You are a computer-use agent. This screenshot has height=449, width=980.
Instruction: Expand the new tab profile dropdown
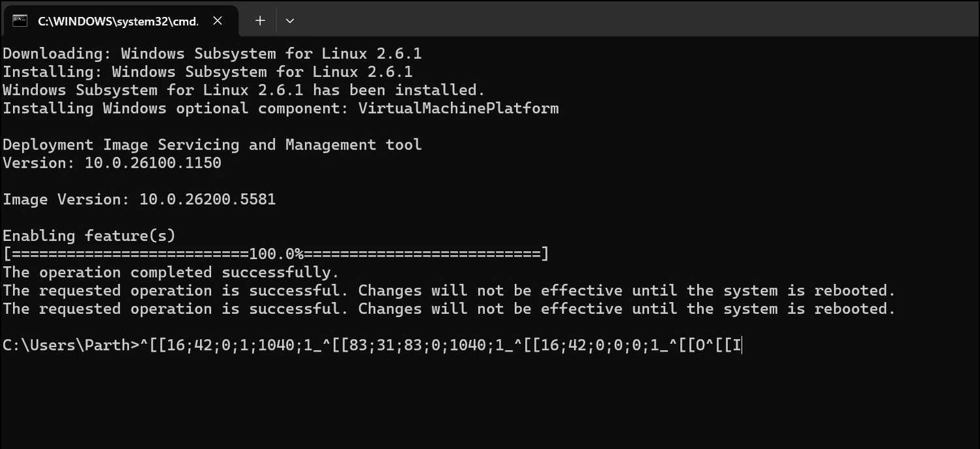(x=290, y=21)
